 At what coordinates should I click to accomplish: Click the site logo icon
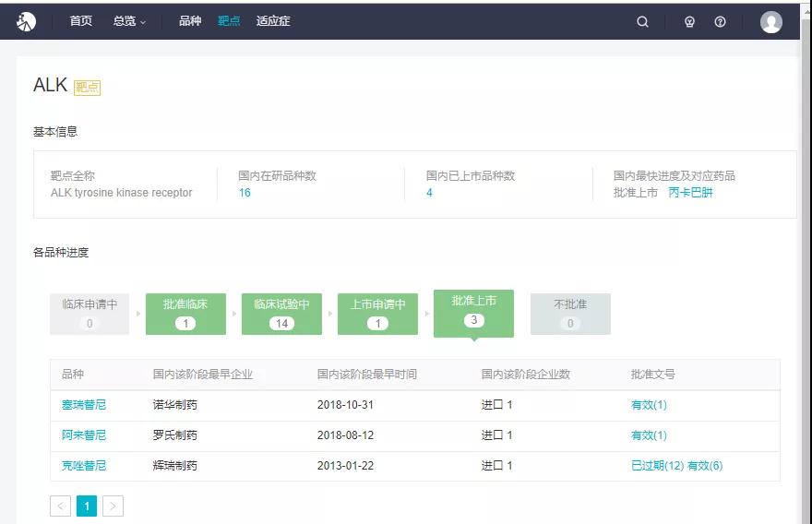pos(26,21)
